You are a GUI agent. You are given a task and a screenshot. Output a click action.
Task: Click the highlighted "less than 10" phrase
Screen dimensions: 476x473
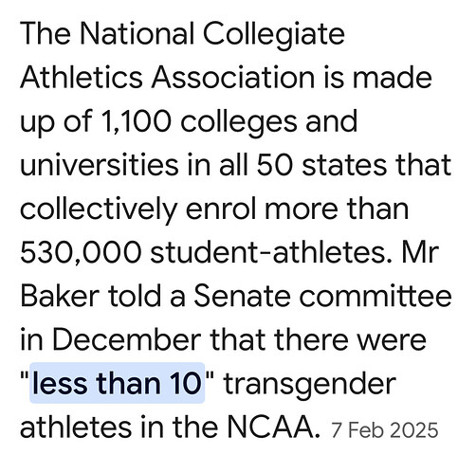point(117,383)
